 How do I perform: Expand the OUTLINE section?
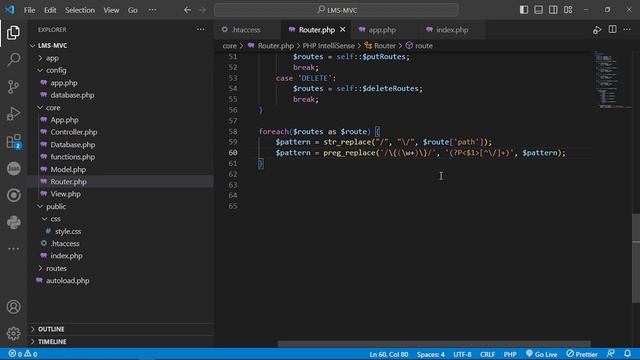[x=121, y=329]
